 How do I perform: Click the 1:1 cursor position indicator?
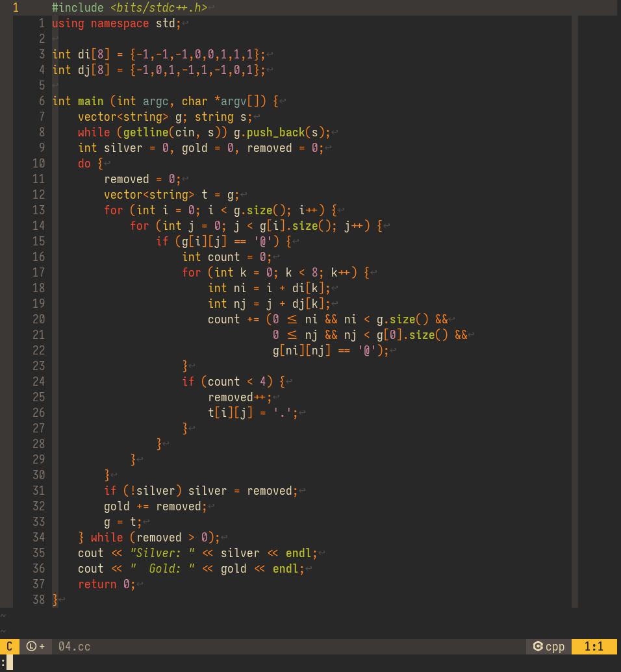pyautogui.click(x=594, y=646)
